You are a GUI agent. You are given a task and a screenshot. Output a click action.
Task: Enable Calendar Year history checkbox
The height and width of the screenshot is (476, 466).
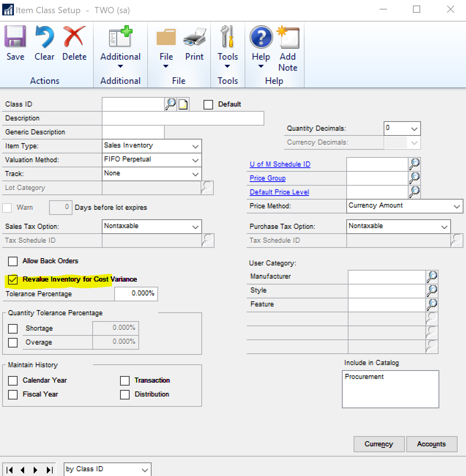coord(13,381)
